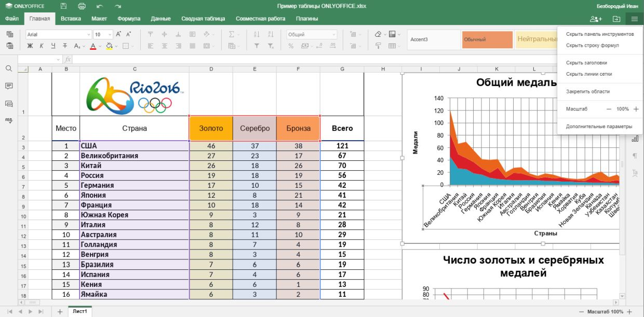Justify the cell text
644x317 pixels.
pyautogui.click(x=192, y=46)
